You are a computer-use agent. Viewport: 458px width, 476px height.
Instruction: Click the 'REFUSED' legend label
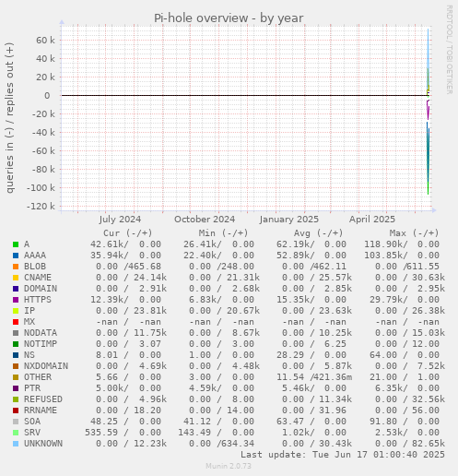click(x=43, y=399)
